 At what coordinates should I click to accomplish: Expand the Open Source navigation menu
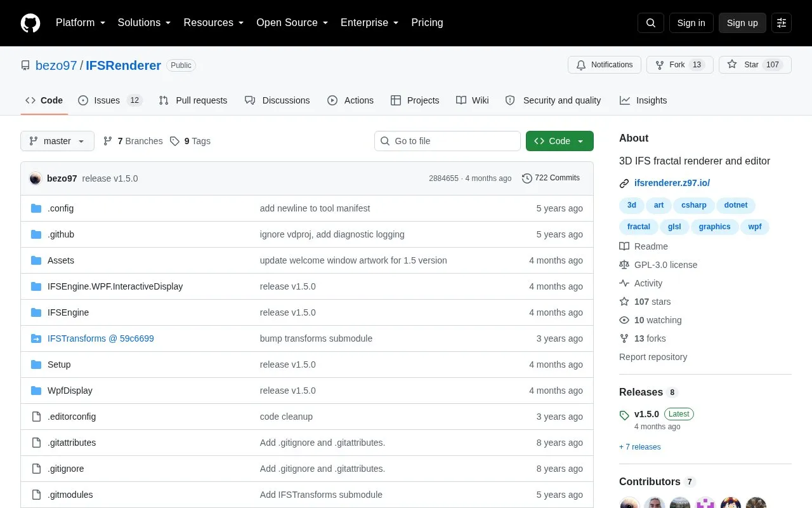click(x=292, y=23)
